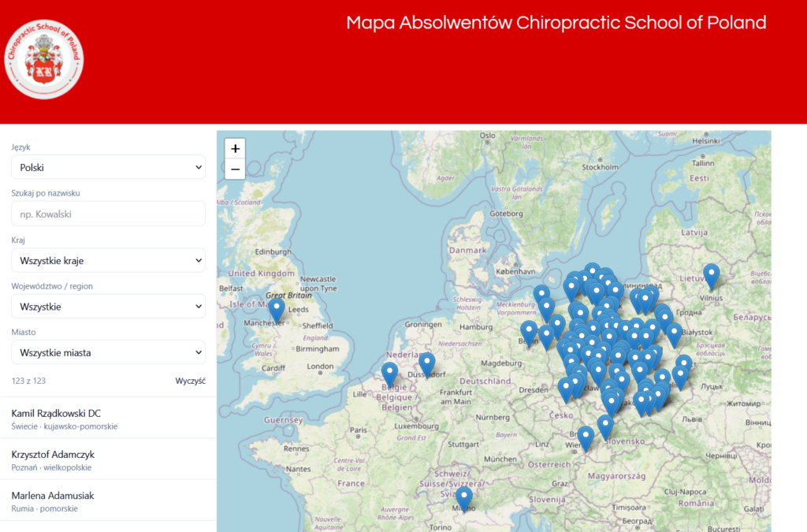The width and height of the screenshot is (807, 532).
Task: Click Wyczyść to clear filters
Action: [190, 381]
